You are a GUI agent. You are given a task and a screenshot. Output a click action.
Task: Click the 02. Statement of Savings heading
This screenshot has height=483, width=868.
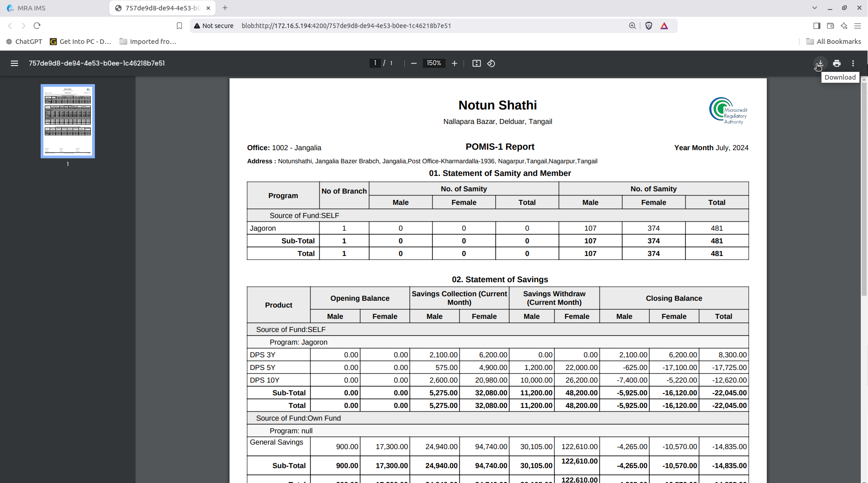point(500,279)
